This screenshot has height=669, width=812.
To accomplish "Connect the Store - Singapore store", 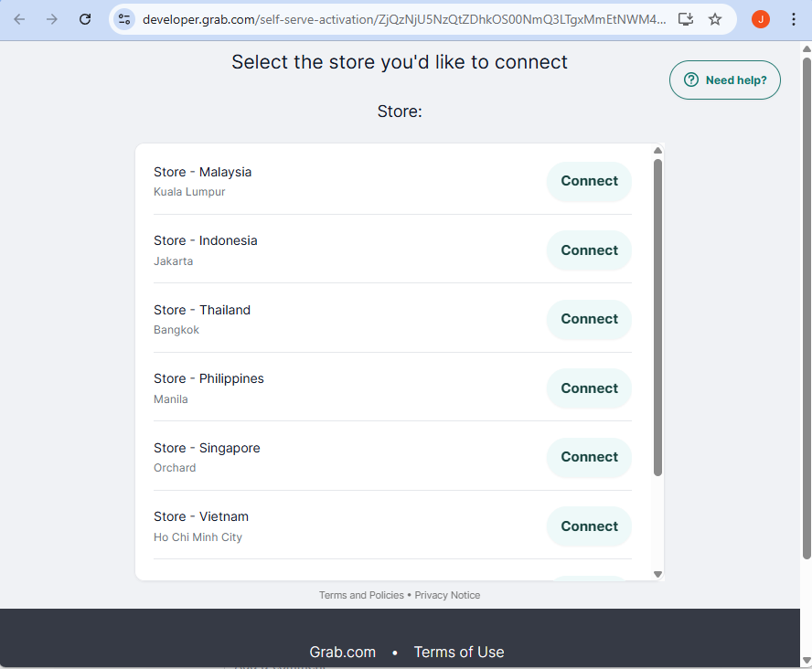I will click(x=589, y=457).
